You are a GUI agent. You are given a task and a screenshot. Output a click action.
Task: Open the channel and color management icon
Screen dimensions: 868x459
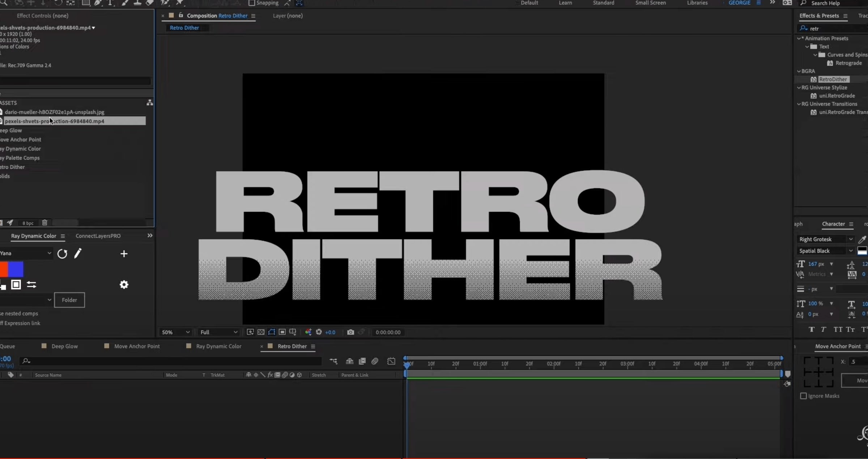click(x=308, y=332)
